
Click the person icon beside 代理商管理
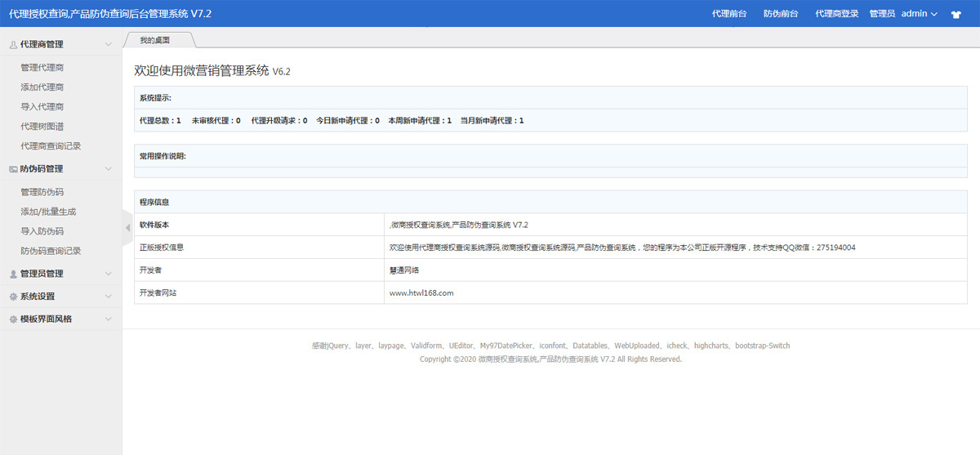coord(13,45)
